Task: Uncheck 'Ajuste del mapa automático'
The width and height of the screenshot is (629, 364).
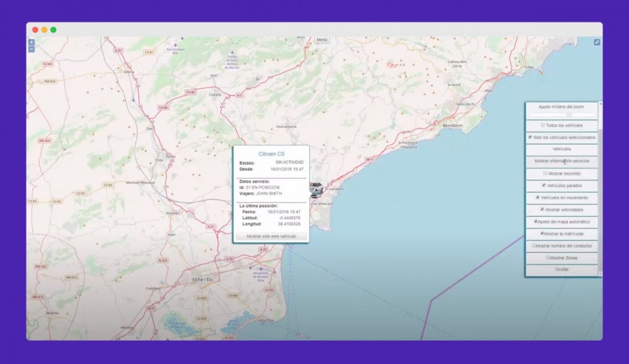Action: [535, 221]
